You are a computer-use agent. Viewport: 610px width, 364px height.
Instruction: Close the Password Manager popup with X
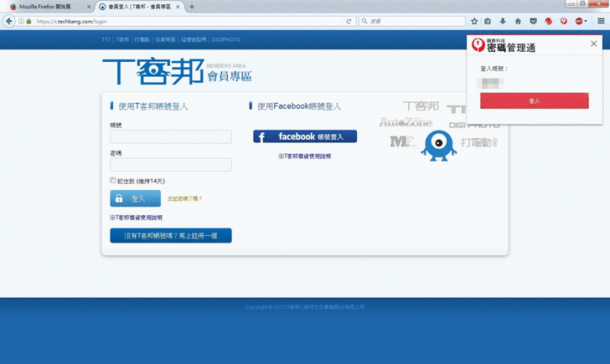(x=593, y=44)
